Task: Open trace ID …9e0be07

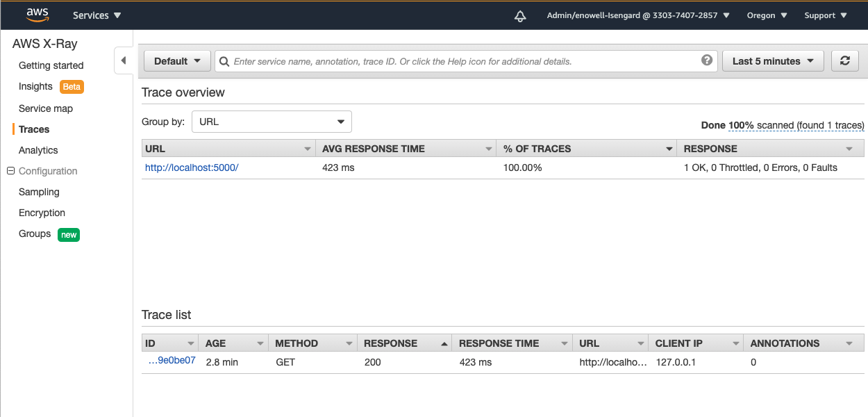Action: click(x=172, y=361)
